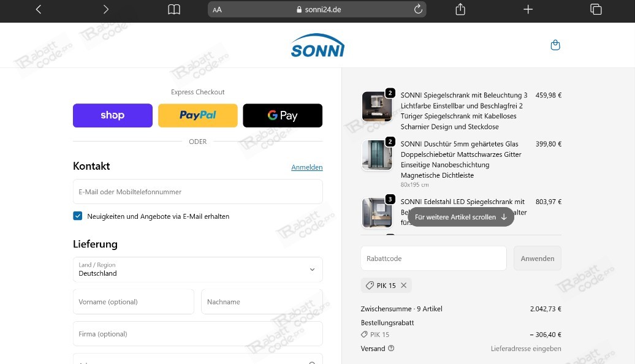The width and height of the screenshot is (635, 364).
Task: Uncheck Neuigkeiten und Angebote newsletter checkbox
Action: pyautogui.click(x=78, y=216)
